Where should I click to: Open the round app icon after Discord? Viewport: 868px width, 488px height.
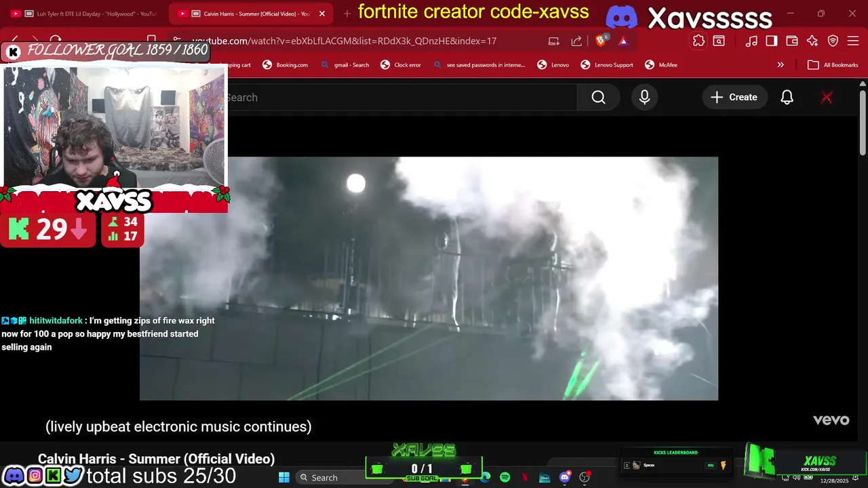tap(585, 477)
